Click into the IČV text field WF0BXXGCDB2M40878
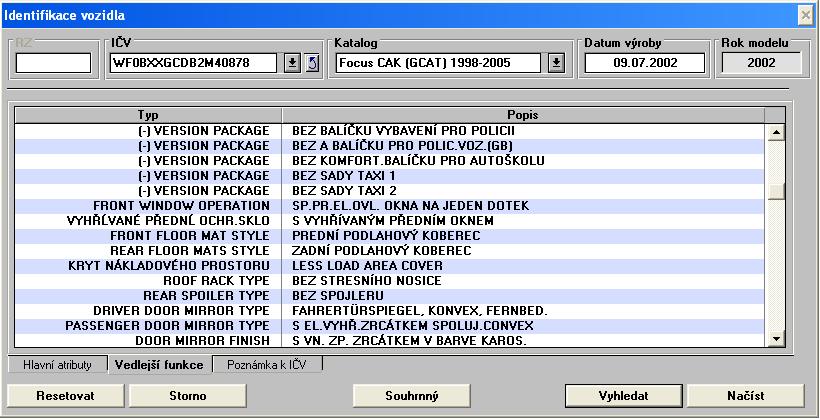 tap(194, 64)
